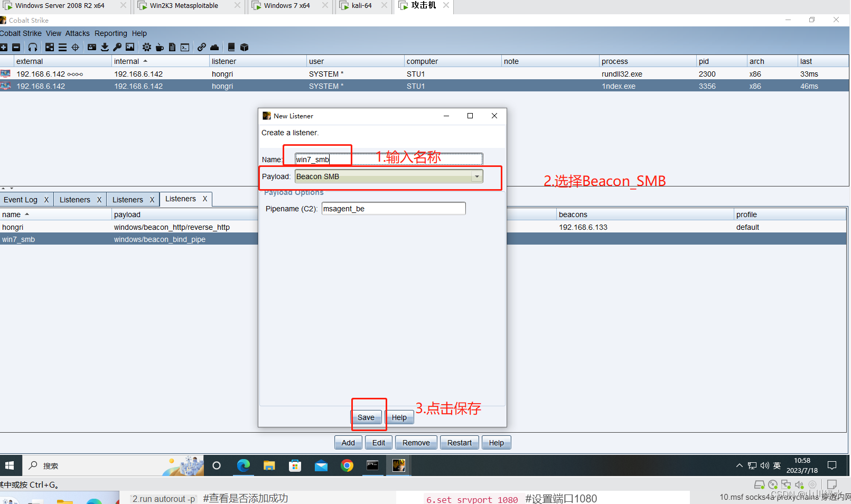This screenshot has height=504, width=851.
Task: Click the beacons column header
Action: click(x=645, y=214)
